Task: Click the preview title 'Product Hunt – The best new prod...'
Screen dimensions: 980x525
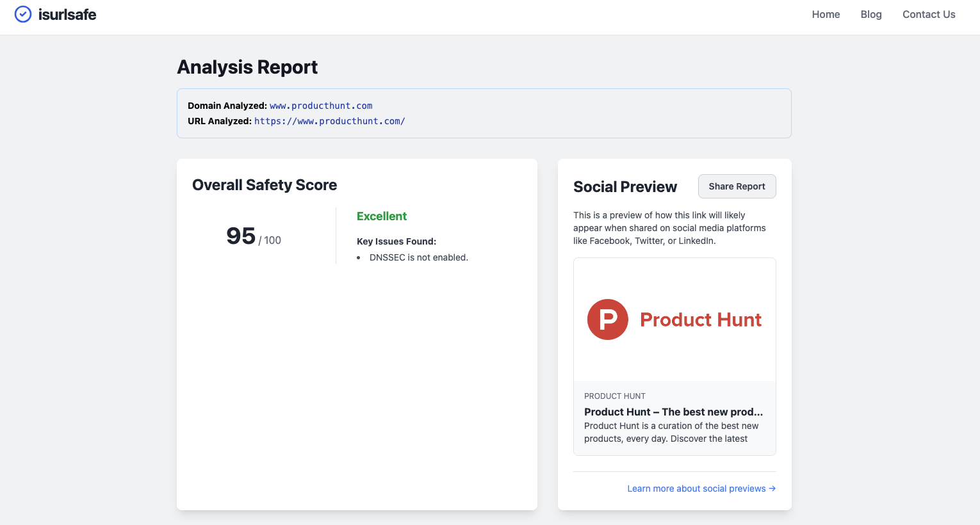Action: 673,412
